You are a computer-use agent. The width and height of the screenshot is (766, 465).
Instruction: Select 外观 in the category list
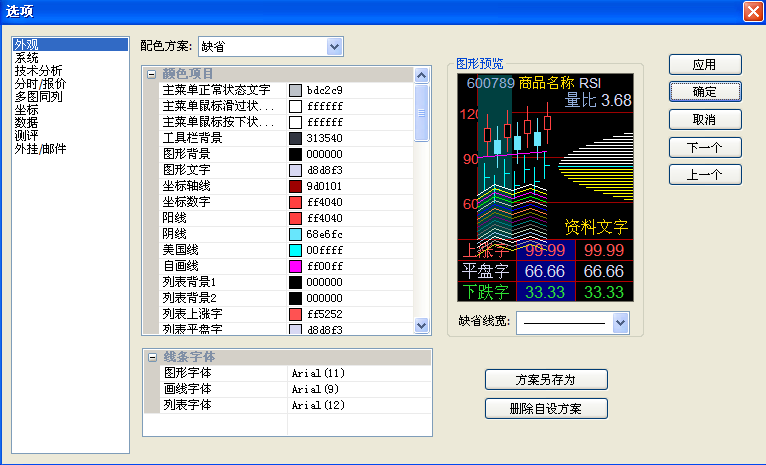70,44
